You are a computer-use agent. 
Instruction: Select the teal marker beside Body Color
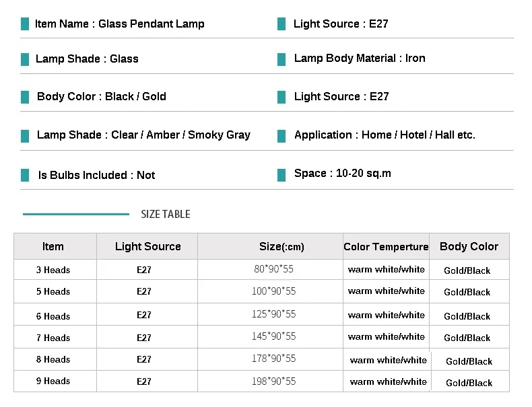[x=25, y=97]
